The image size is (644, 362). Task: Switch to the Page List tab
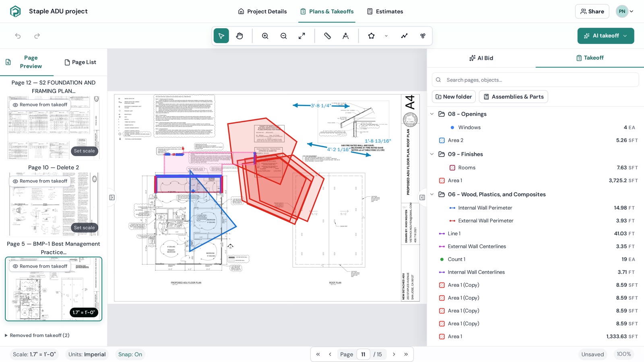tap(80, 62)
